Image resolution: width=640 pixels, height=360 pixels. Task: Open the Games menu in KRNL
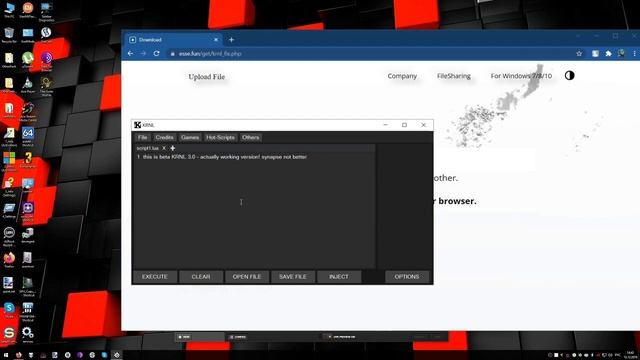(190, 138)
